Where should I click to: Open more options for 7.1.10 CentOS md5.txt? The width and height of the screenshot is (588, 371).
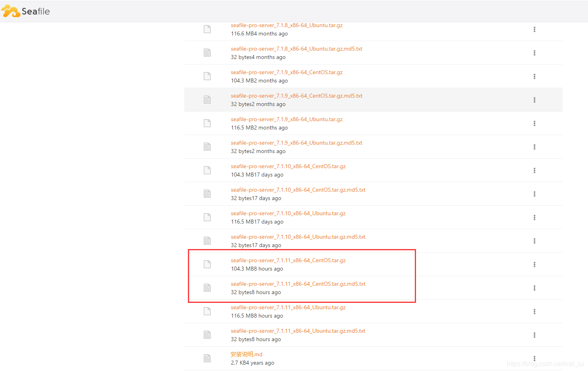pyautogui.click(x=534, y=194)
